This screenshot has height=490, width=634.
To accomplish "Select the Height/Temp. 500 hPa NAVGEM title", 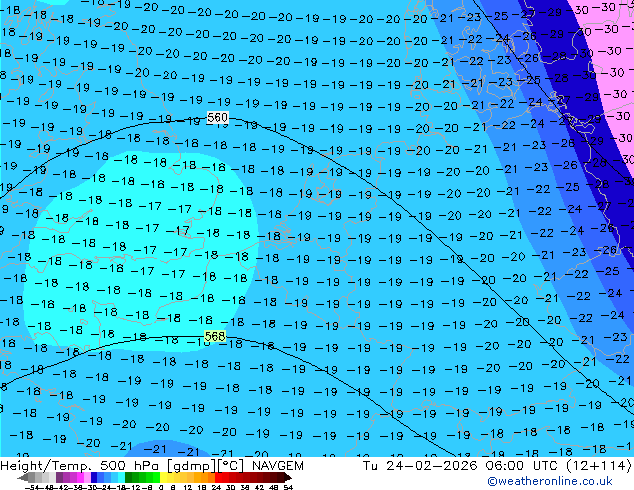I will (x=152, y=466).
